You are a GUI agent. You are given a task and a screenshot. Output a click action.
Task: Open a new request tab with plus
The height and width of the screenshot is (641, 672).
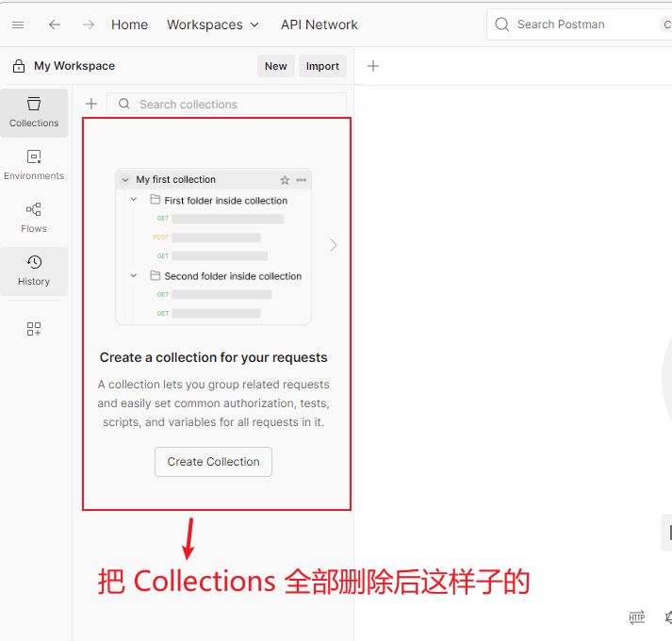[x=373, y=66]
